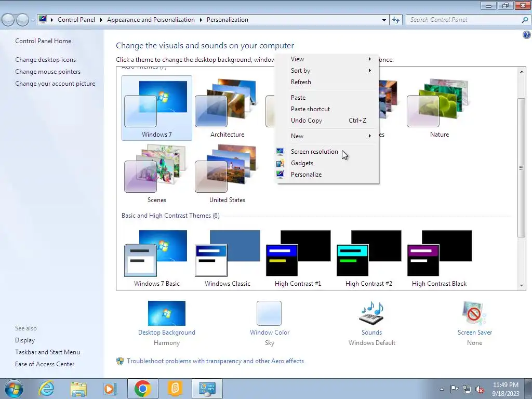
Task: Click the address bar refresh button
Action: (396, 20)
